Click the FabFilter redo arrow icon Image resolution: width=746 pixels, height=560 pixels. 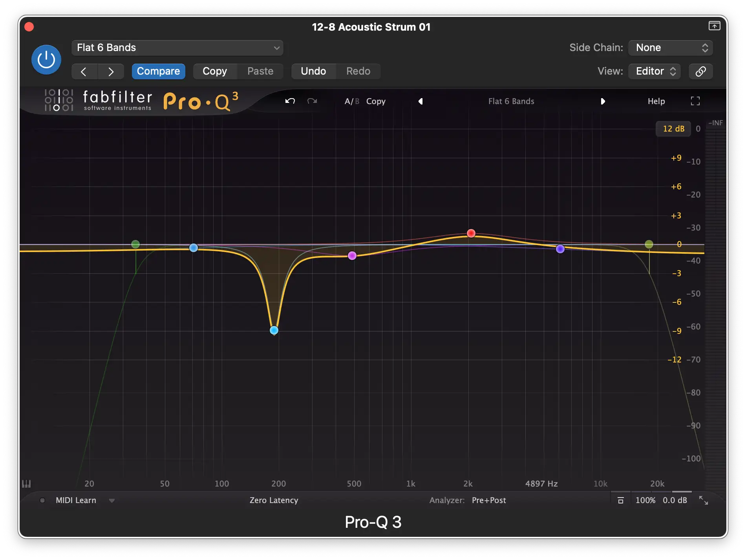[312, 101]
